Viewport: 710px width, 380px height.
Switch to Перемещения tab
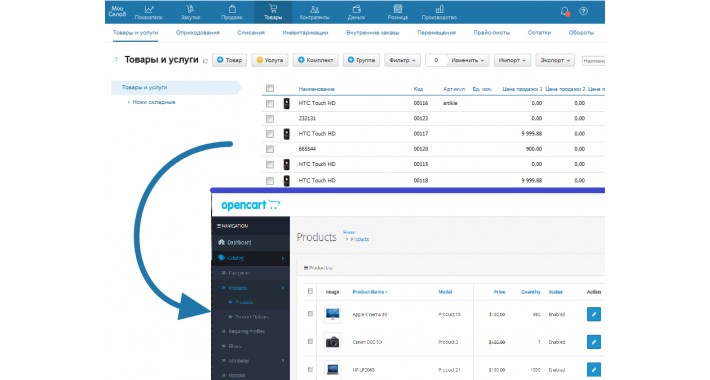[437, 33]
